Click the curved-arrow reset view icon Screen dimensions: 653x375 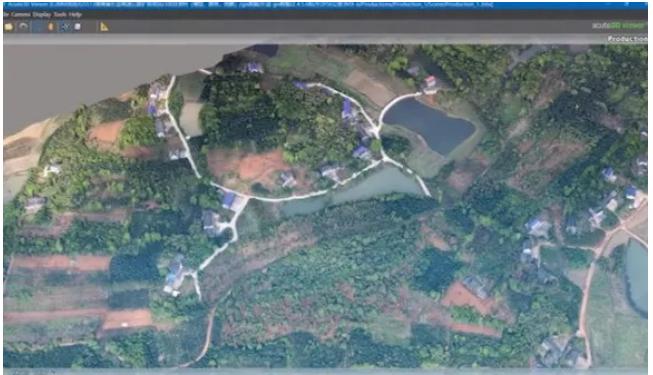[23, 27]
